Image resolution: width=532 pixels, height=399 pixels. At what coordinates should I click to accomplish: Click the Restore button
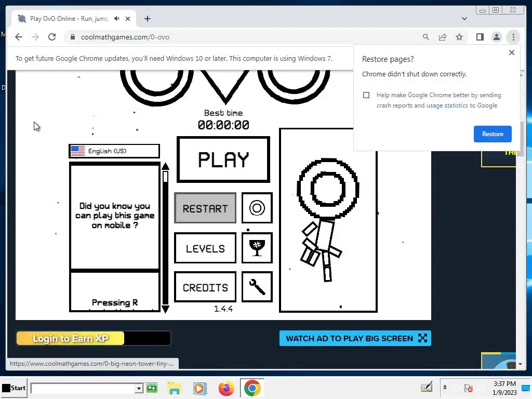(x=493, y=134)
